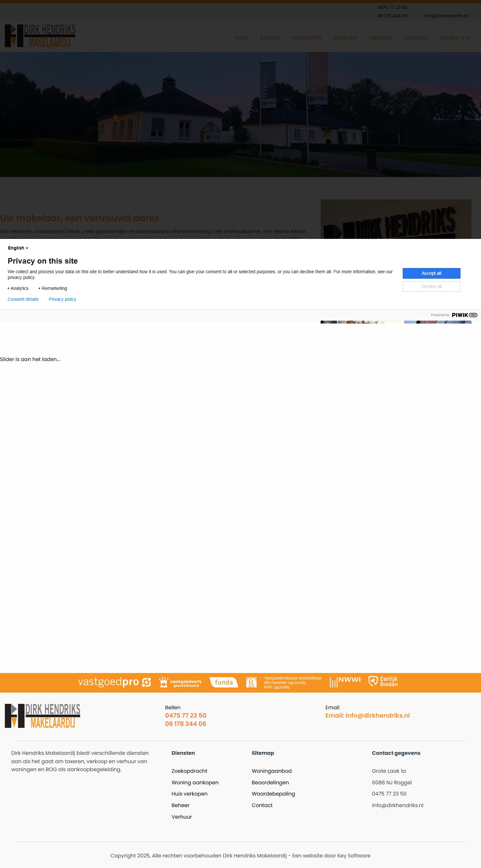This screenshot has height=868, width=481.
Task: Open the Consent details link
Action: click(x=23, y=299)
